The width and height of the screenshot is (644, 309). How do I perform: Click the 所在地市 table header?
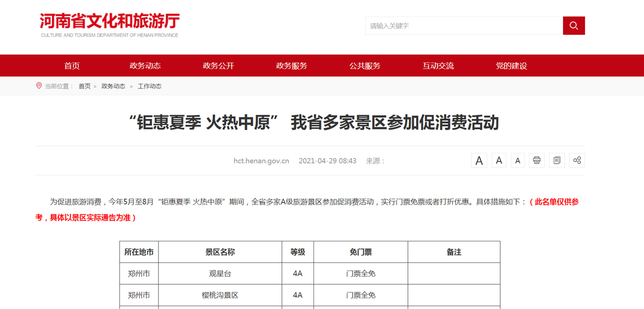(x=139, y=252)
